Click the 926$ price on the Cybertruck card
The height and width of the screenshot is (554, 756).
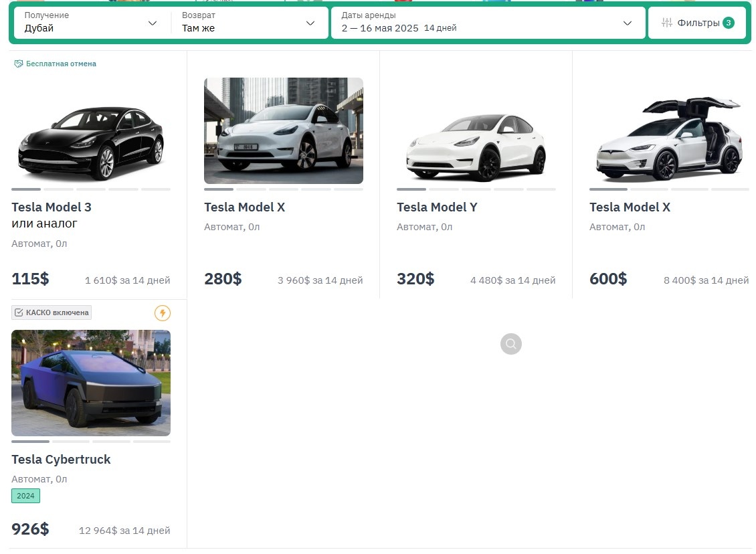click(30, 529)
